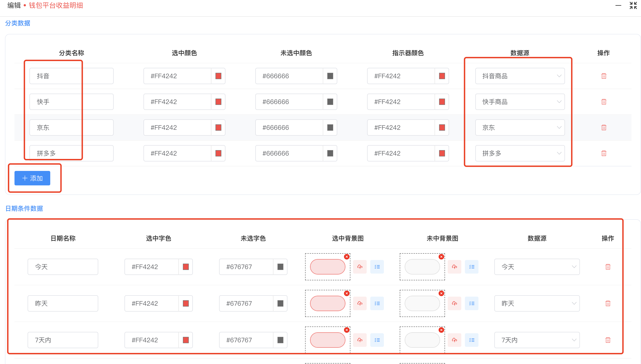
Task: Delete the 快手 category row
Action: [603, 102]
